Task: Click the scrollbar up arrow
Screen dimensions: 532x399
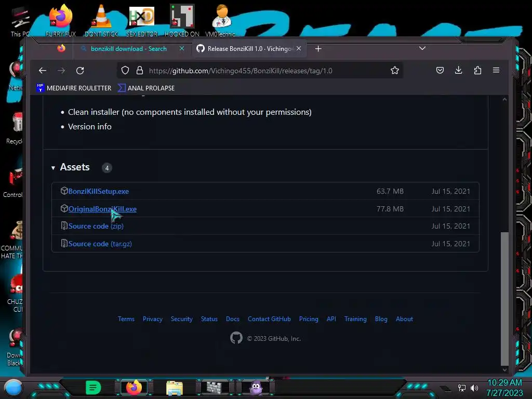Action: coord(504,99)
